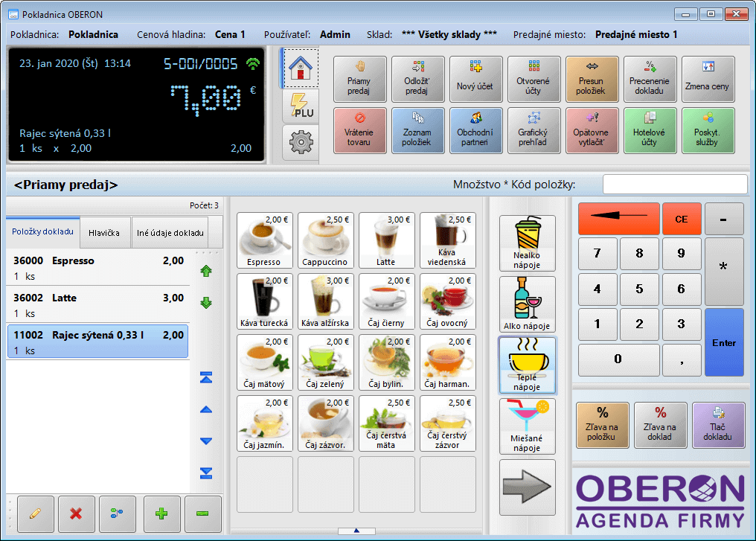Jump to the last item in list
This screenshot has height=541, width=756.
(206, 473)
